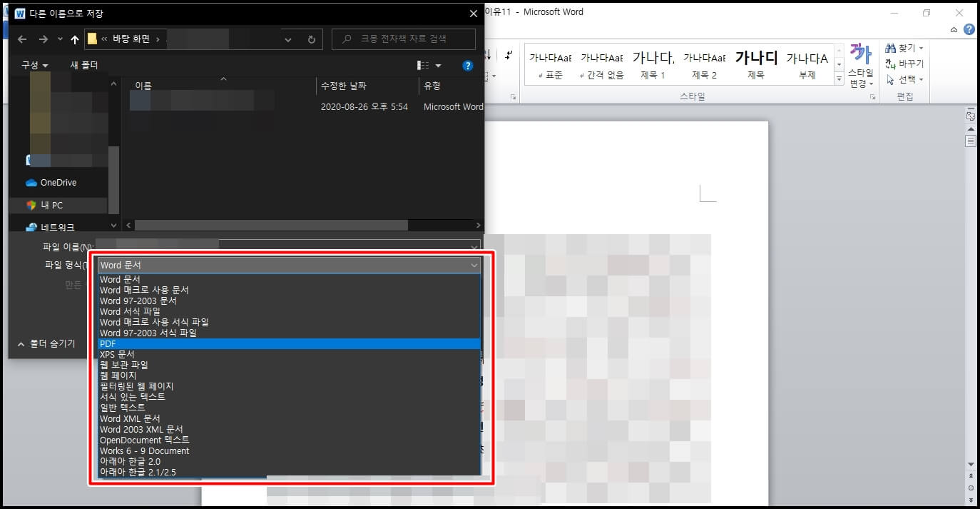Image resolution: width=980 pixels, height=509 pixels.
Task: Apply 부제 style in Word ribbon
Action: [x=807, y=65]
